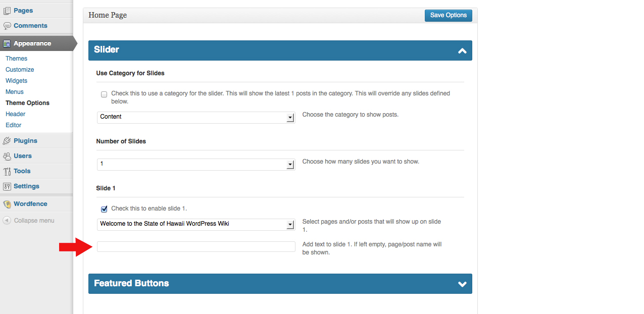Viewport: 644px width, 314px height.
Task: Expand the Featured Buttons section
Action: click(x=462, y=284)
